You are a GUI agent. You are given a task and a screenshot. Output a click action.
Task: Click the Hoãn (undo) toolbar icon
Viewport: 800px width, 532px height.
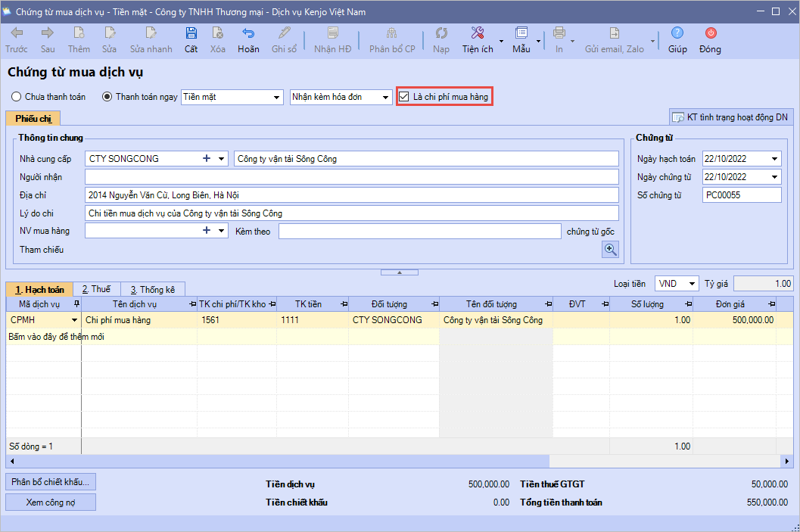(247, 33)
